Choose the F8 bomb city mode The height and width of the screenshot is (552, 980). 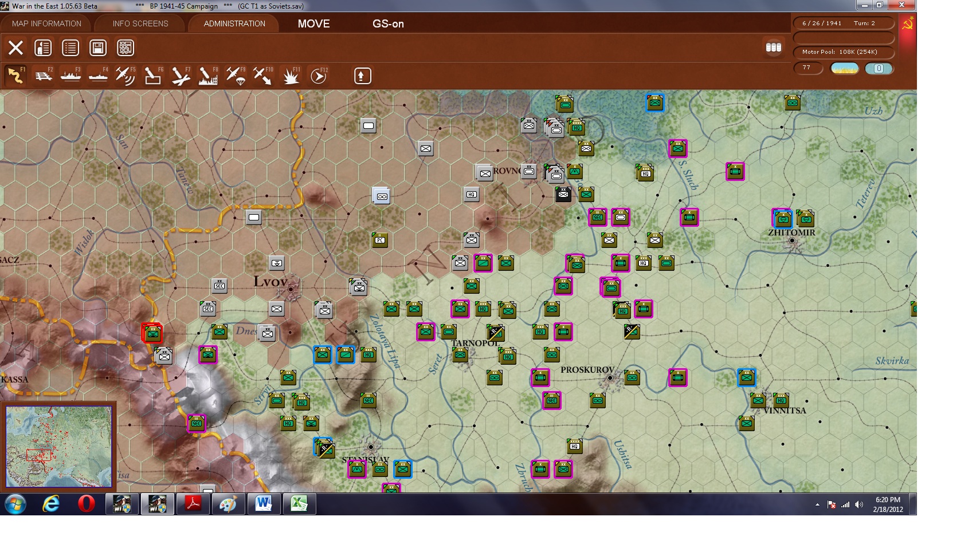click(208, 76)
